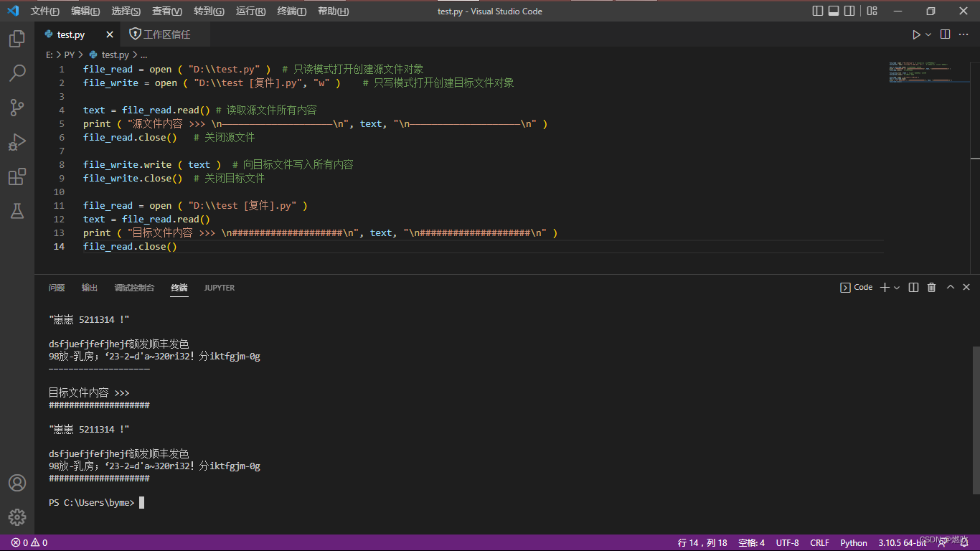Open the Search view in activity bar
Screen dimensions: 980x551
coord(17,73)
